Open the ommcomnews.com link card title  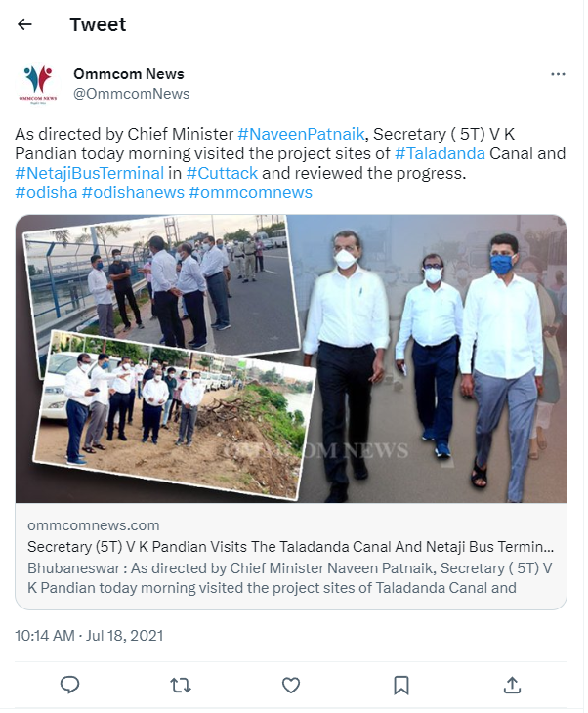291,546
